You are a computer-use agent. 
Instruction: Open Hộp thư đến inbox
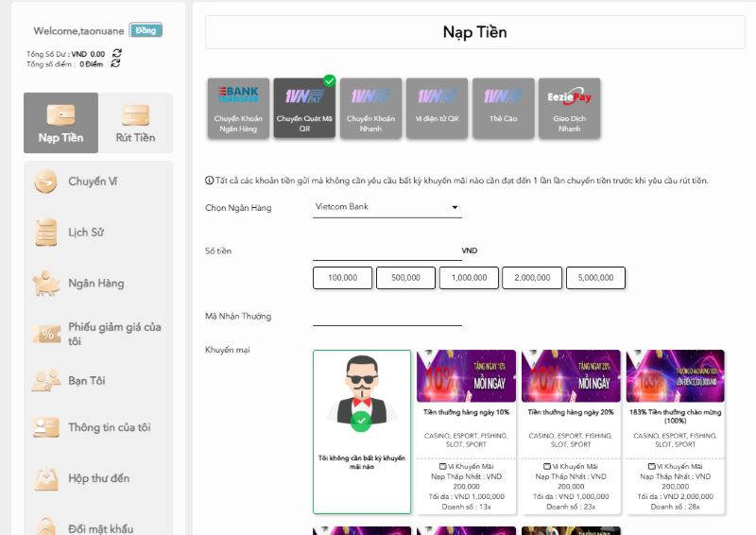pyautogui.click(x=98, y=478)
